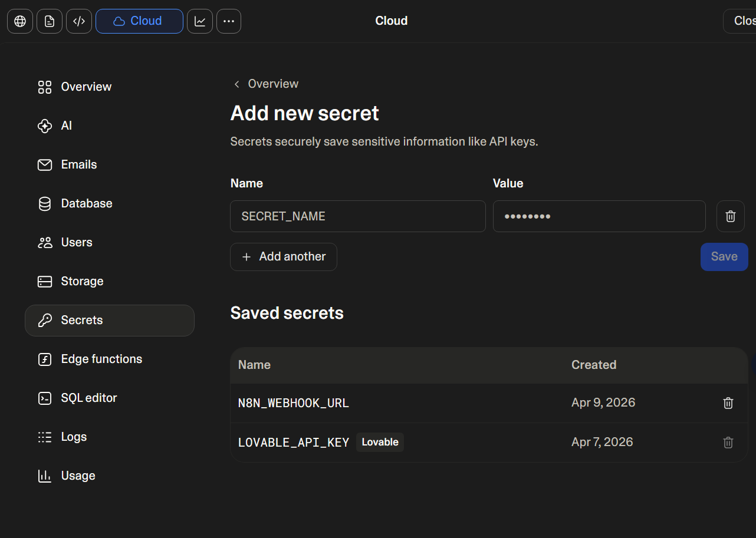Image resolution: width=756 pixels, height=538 pixels.
Task: Delete the N8N_WEBHOOK_URL secret
Action: pyautogui.click(x=728, y=403)
